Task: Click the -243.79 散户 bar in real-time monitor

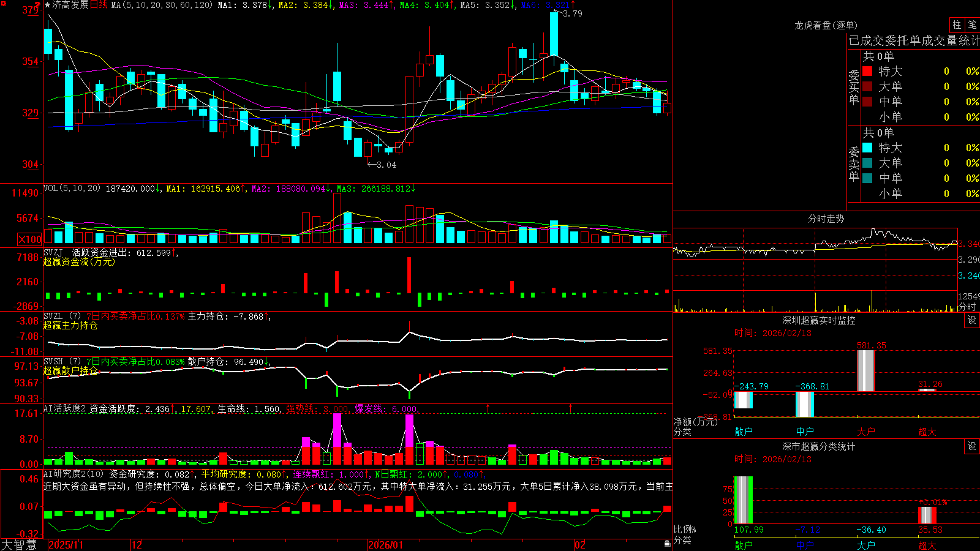Action: point(744,400)
